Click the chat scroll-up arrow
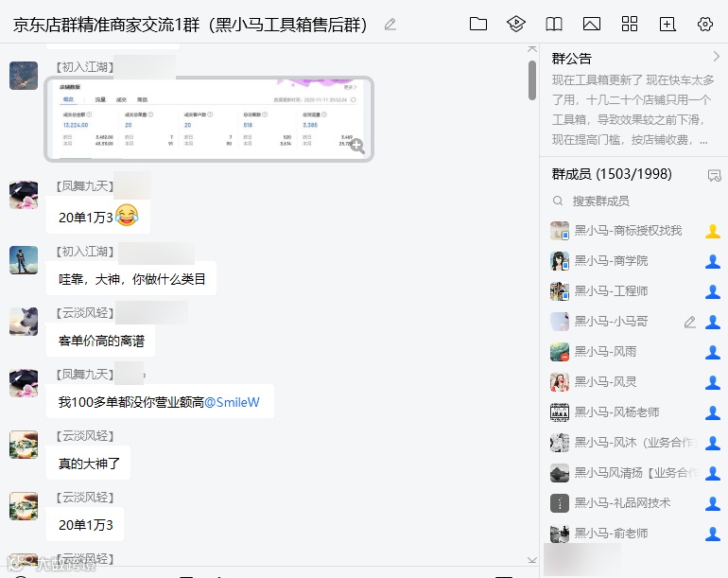The height and width of the screenshot is (578, 728). click(x=532, y=49)
